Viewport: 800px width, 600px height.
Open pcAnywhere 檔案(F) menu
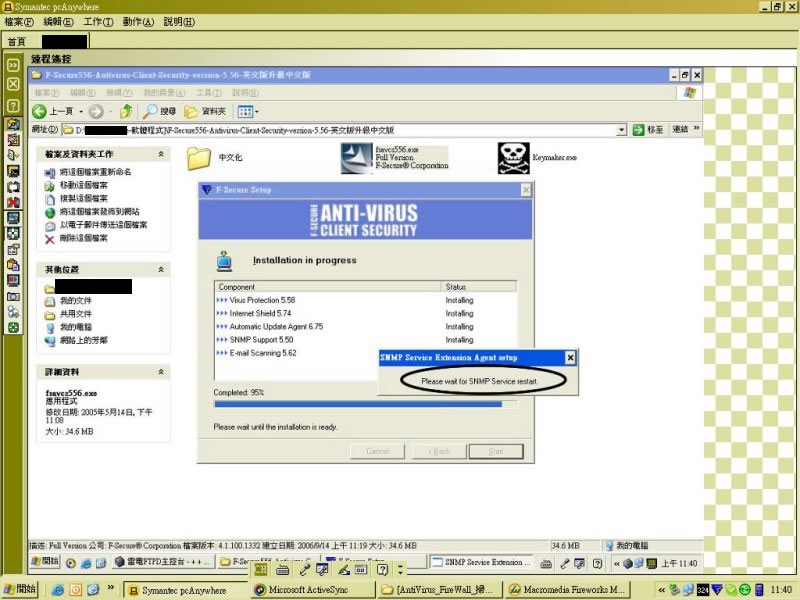19,22
